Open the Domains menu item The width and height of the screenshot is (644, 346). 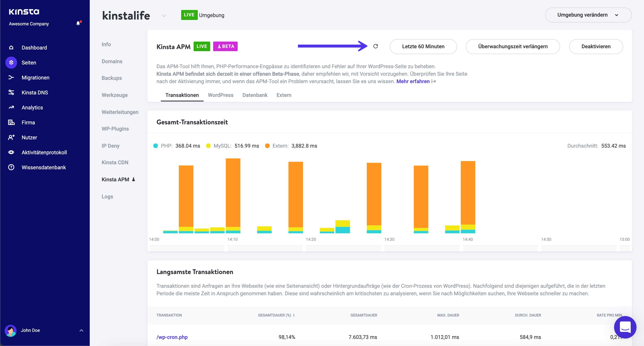coord(112,61)
